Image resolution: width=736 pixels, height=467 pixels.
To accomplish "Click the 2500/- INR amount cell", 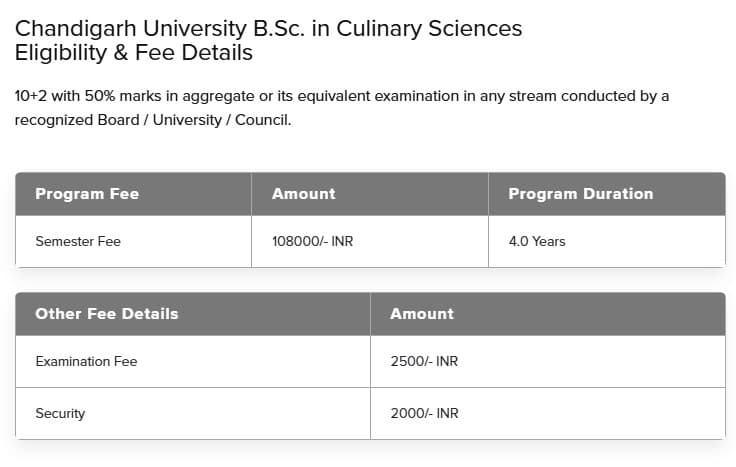I will (x=424, y=361).
